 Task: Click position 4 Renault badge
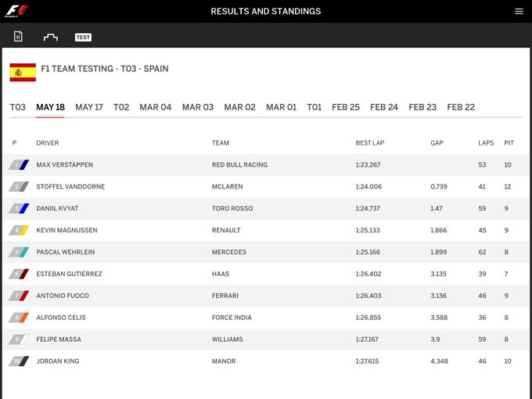pos(19,230)
